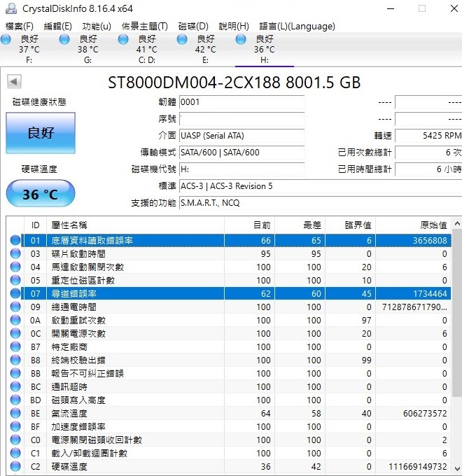The height and width of the screenshot is (476, 462).
Task: Click the features field S.M.A.R.T., NCQ
Action: pos(321,203)
